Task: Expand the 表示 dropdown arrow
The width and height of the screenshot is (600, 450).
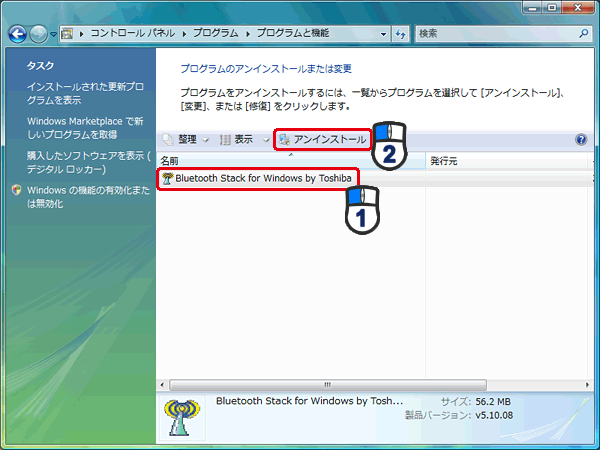Action: coord(266,140)
